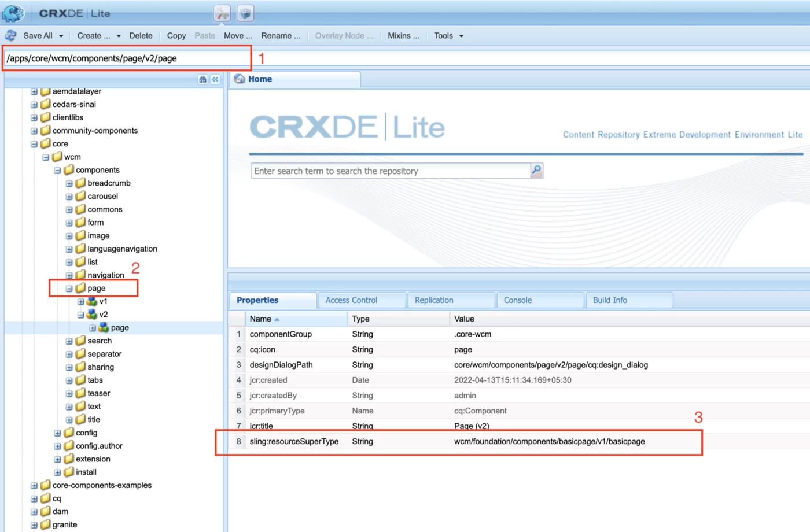Expand the extension folder

(x=57, y=459)
